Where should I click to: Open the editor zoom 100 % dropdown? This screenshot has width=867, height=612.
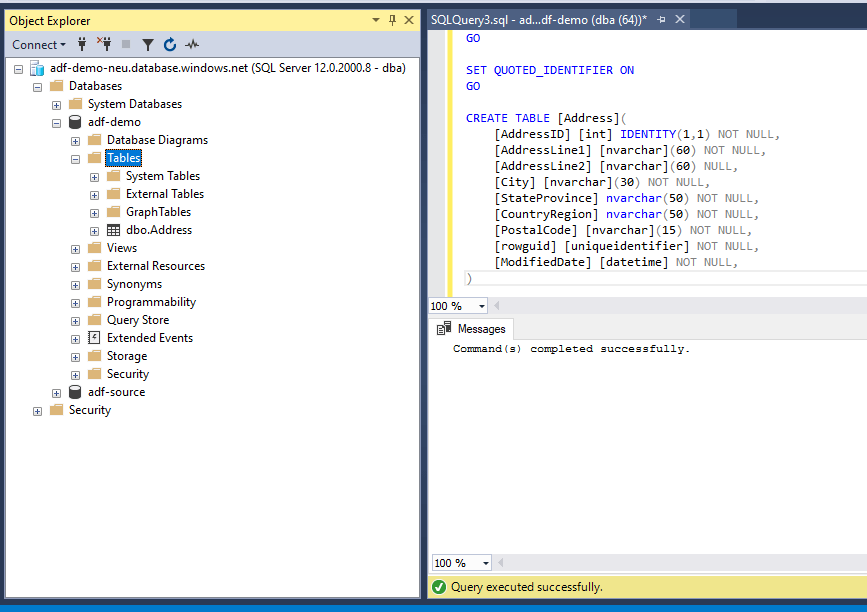tap(482, 306)
